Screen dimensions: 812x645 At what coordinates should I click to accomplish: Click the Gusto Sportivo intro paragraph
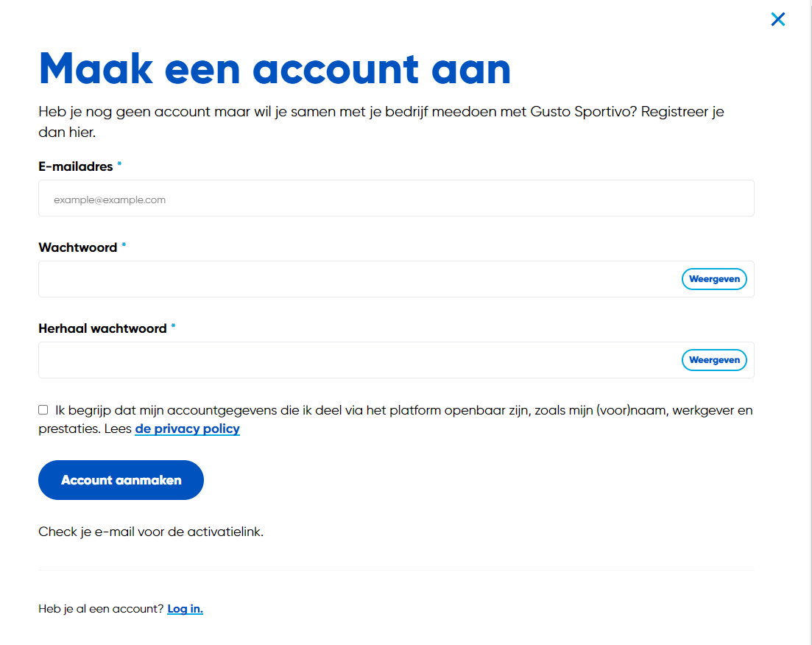[x=381, y=121]
